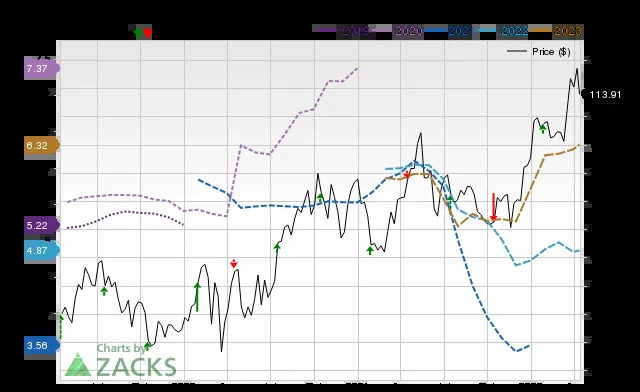Screen dimensions: 640x392
Task: Open the Zacks triangle logo
Action: 78,365
